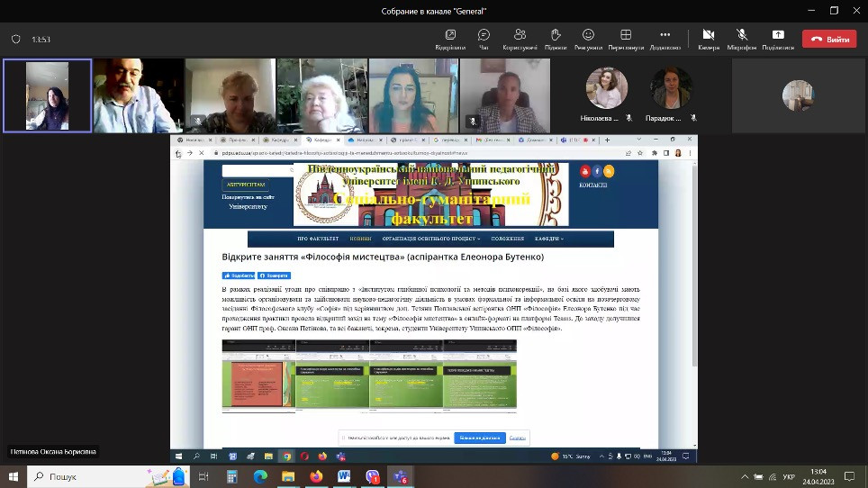The image size is (868, 488).
Task: Open the Calculator from the Windows taskbar
Action: [x=232, y=476]
